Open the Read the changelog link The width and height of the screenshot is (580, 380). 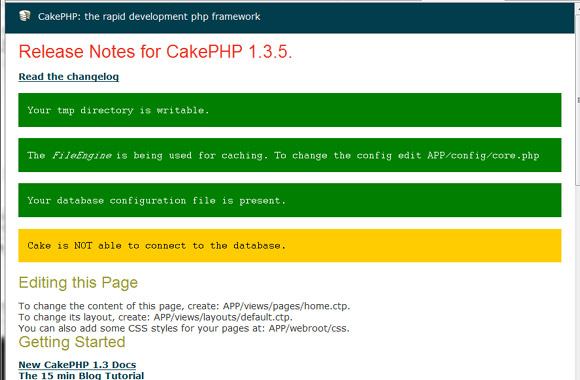pyautogui.click(x=69, y=77)
